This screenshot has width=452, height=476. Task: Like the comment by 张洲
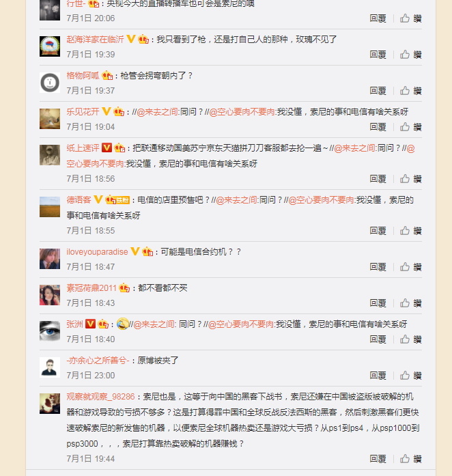(410, 339)
